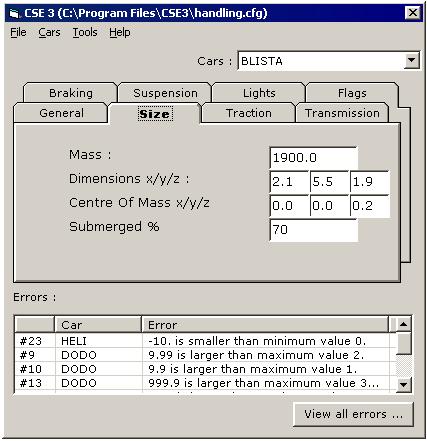Click '9.9 is larger than maximum value 1.'
The image size is (427, 441).
tap(252, 369)
